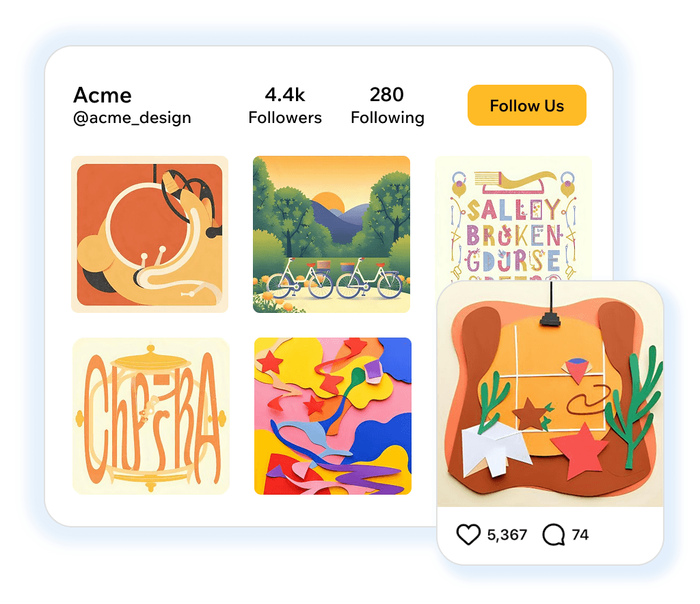Open the orange typographic jar thumbnail

click(x=151, y=415)
